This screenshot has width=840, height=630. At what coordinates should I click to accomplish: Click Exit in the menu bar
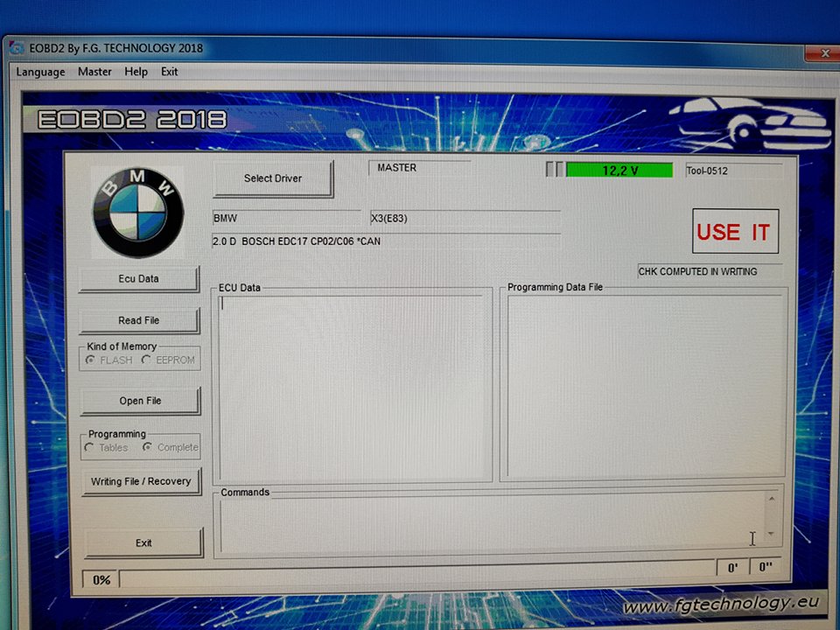(169, 72)
